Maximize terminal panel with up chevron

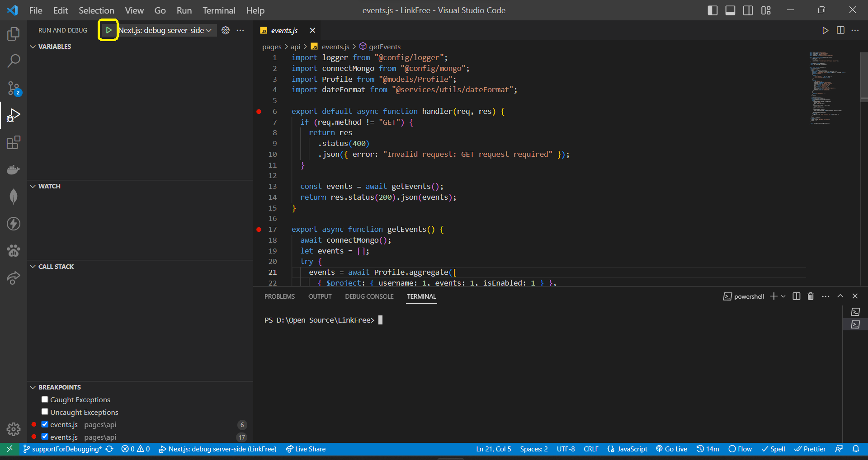[840, 296]
